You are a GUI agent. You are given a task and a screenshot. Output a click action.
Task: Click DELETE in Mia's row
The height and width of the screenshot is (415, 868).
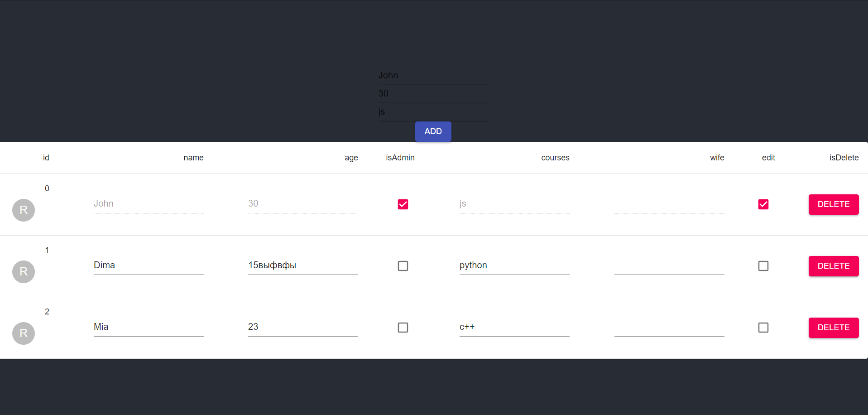833,328
